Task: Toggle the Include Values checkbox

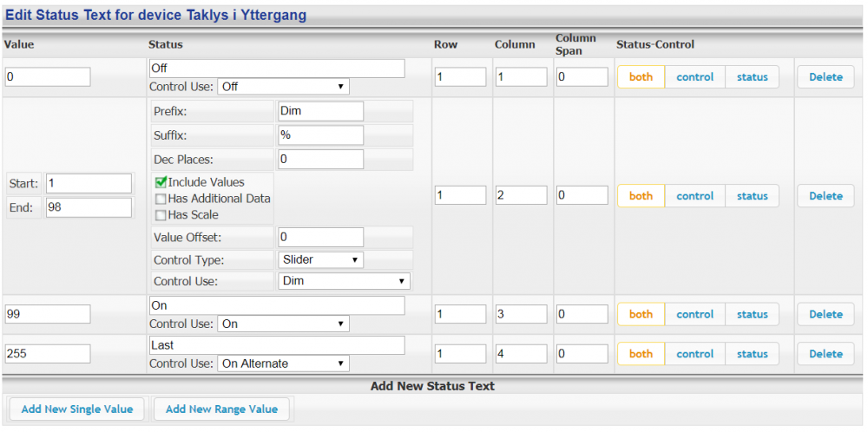Action: pos(161,182)
